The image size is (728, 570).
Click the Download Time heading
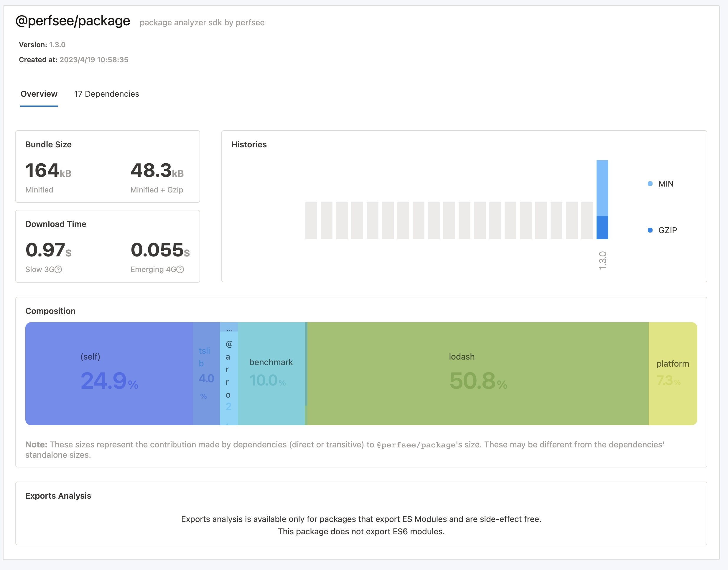coord(56,224)
